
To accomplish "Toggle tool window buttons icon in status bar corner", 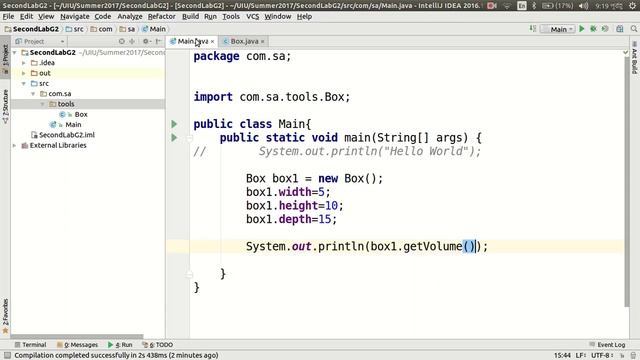I will pos(7,356).
